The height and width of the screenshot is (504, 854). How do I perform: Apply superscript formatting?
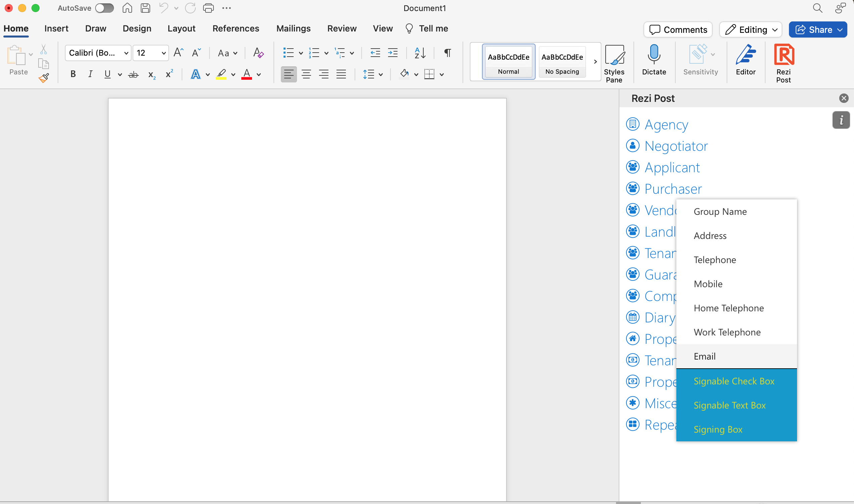click(x=169, y=74)
